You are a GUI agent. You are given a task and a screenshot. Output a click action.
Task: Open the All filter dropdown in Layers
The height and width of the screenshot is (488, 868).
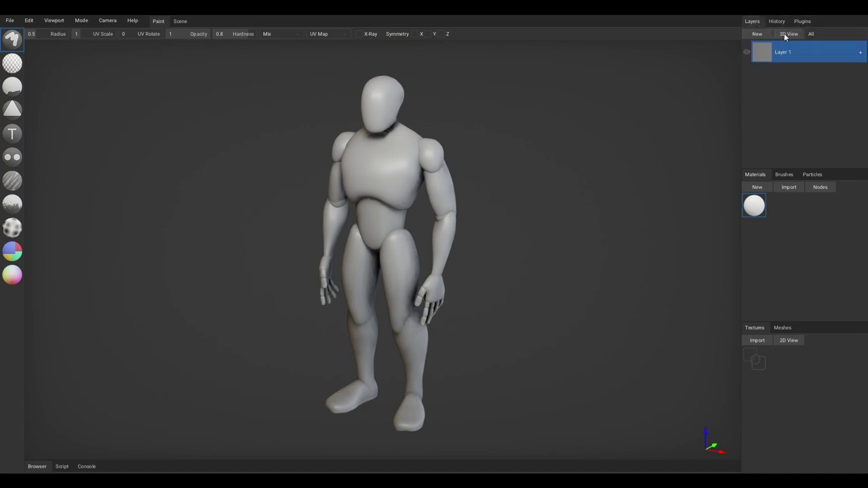coord(812,34)
